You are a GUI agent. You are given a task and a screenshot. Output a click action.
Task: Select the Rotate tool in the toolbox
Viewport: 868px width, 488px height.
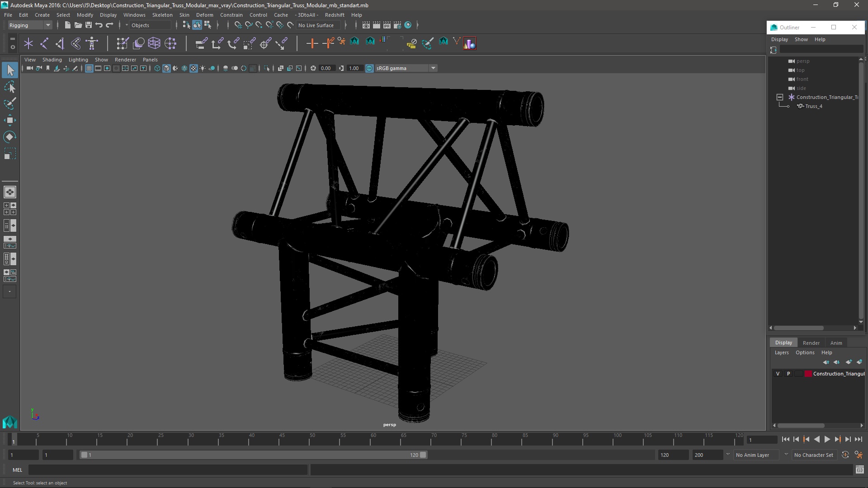(9, 137)
